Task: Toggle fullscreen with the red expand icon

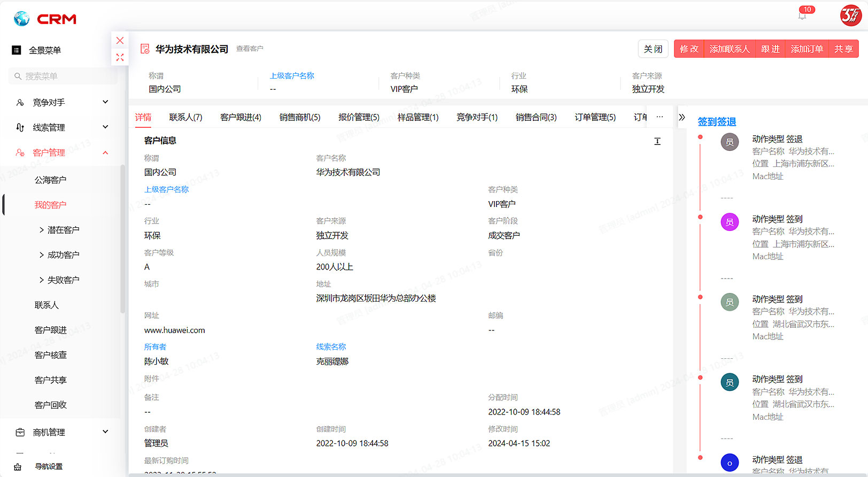Action: pos(120,57)
